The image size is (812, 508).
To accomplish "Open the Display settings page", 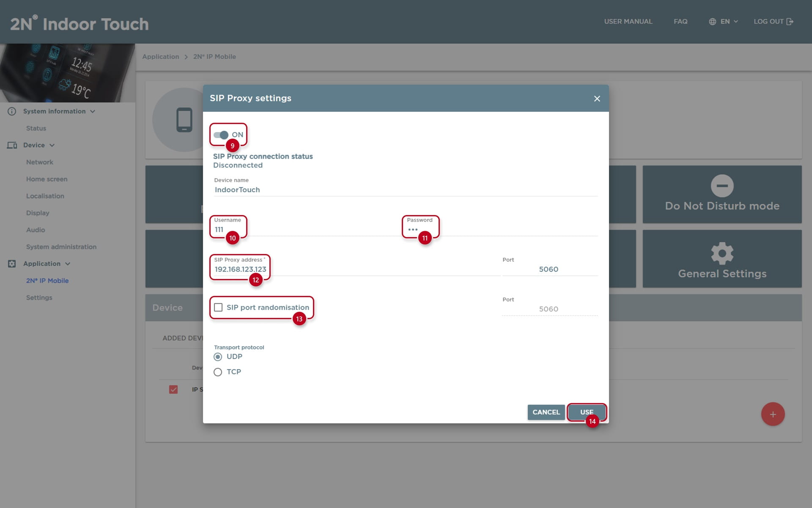I will pyautogui.click(x=38, y=213).
